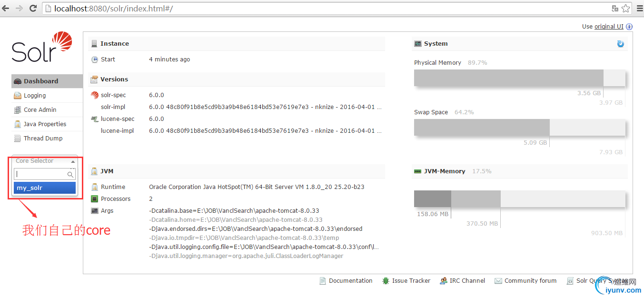Click the translate icon in the address bar
The height and width of the screenshot is (298, 644).
[615, 8]
